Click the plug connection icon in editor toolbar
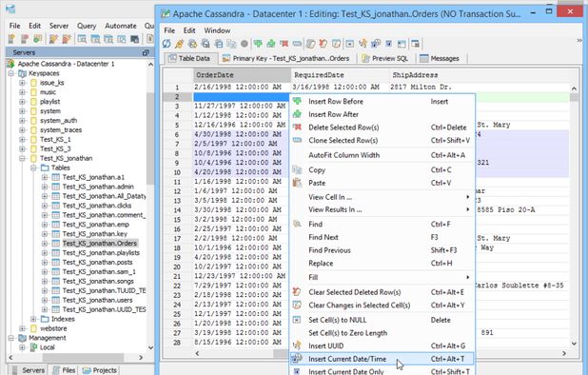Screen dimensions: 588x375 [179, 44]
